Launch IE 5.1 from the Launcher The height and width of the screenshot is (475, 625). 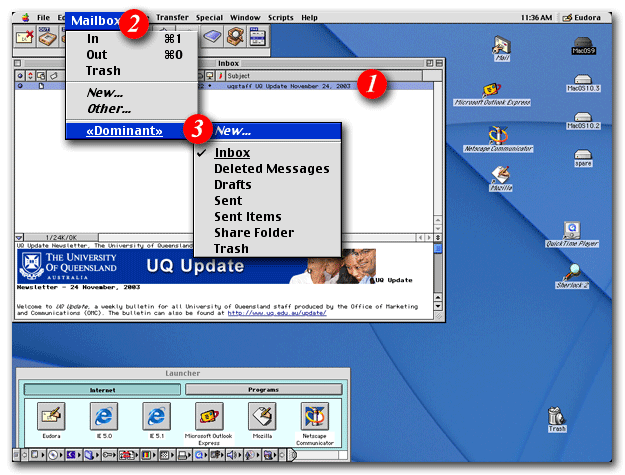(154, 415)
